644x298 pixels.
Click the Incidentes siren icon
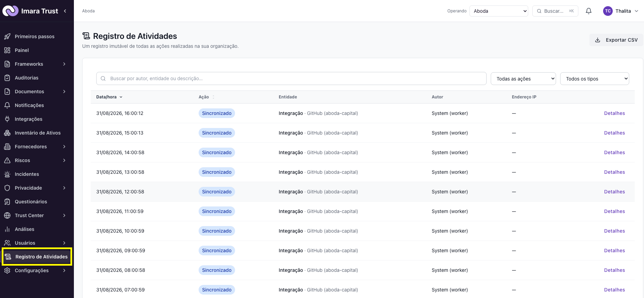tap(7, 174)
